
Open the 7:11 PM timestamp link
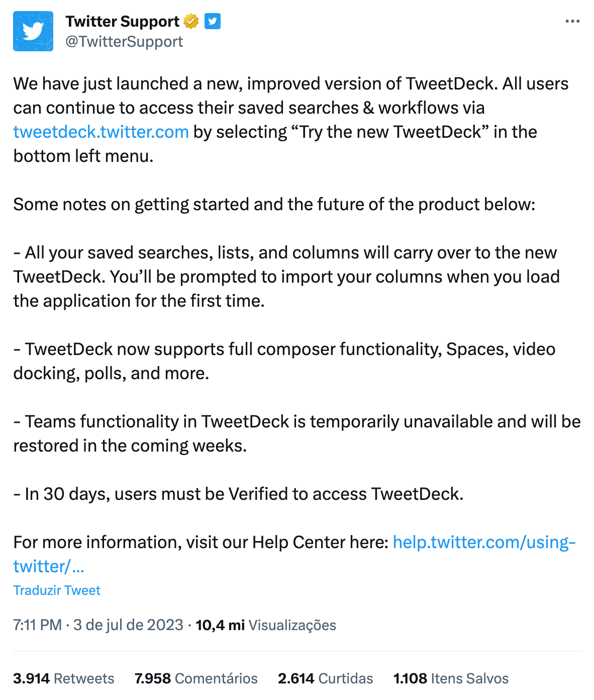click(x=38, y=625)
